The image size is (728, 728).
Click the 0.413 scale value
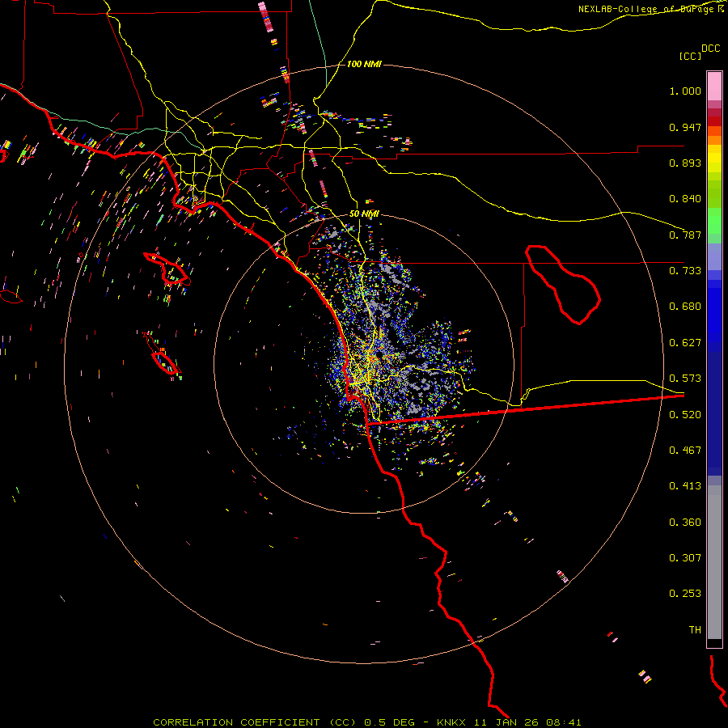click(685, 486)
